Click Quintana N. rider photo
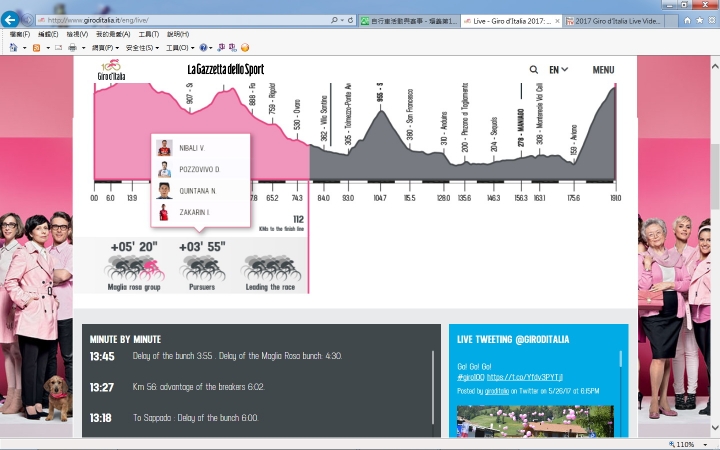Screen dimensions: 720x450 (164, 191)
